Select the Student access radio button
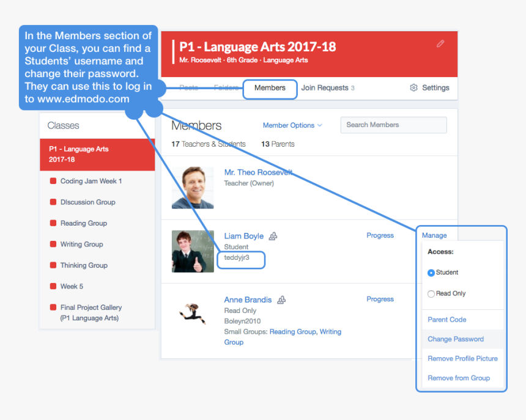This screenshot has height=420, width=526. (x=431, y=273)
